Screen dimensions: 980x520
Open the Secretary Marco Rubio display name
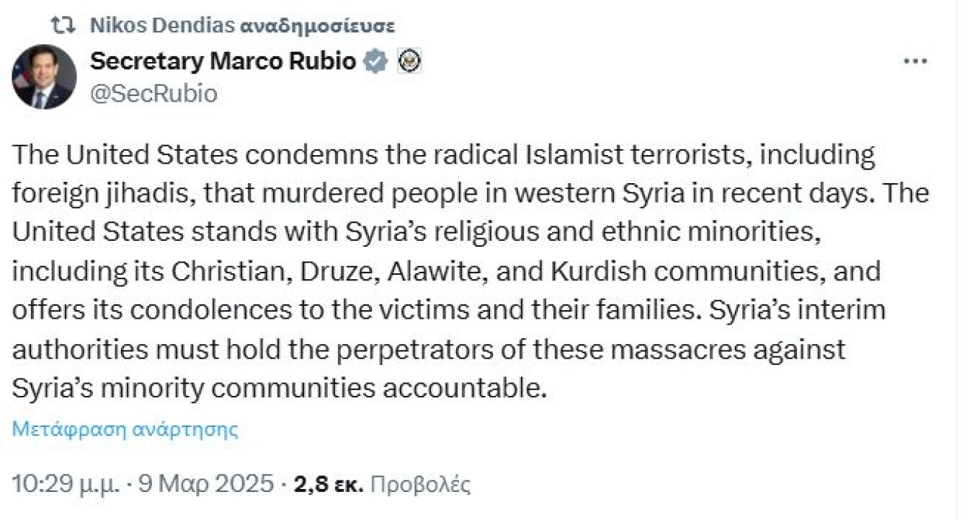click(x=223, y=62)
